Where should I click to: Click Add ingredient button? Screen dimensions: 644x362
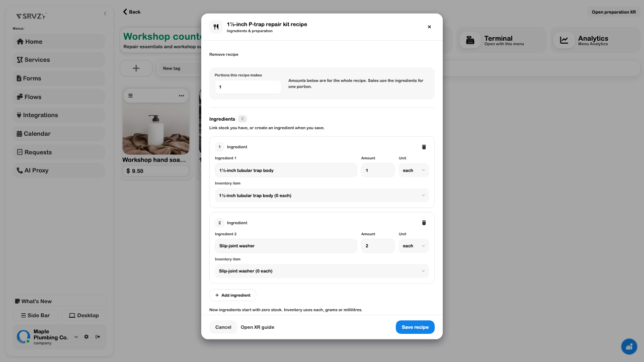click(233, 295)
